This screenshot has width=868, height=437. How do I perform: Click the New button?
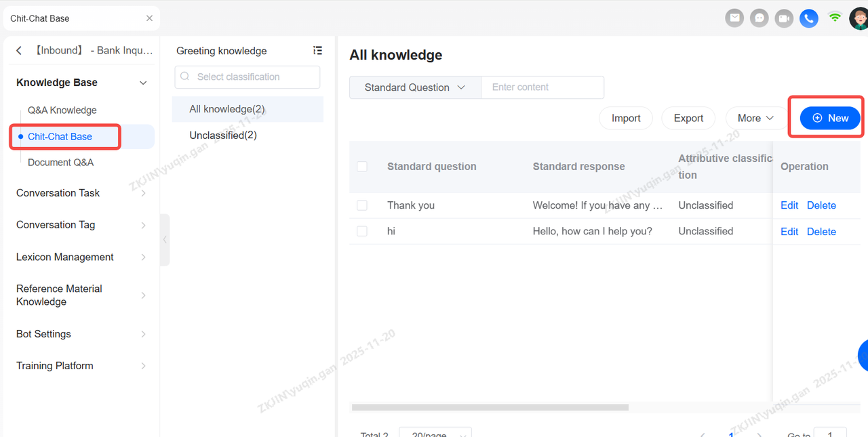pos(830,118)
